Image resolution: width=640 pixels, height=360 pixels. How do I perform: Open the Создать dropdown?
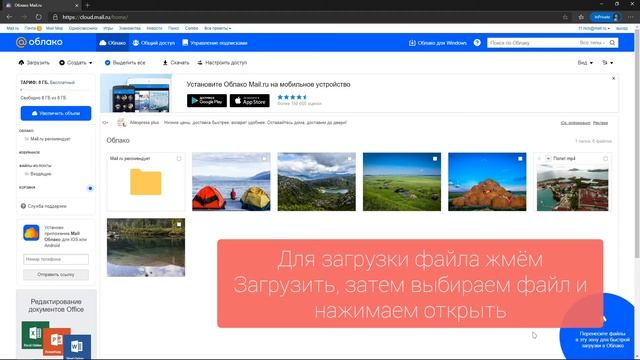click(76, 62)
